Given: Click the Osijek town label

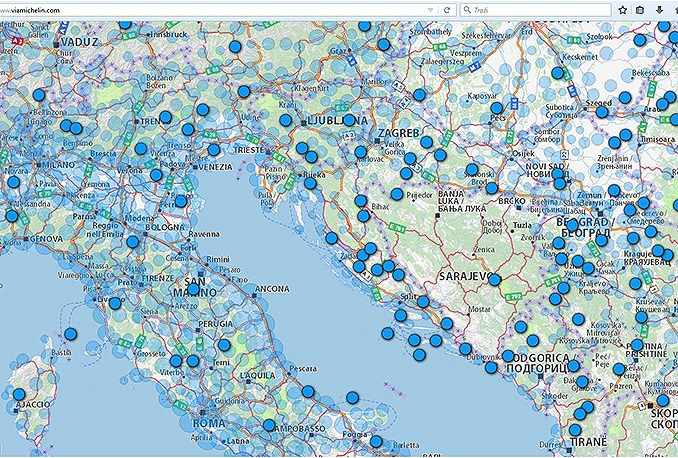Looking at the screenshot, I should coord(524,153).
